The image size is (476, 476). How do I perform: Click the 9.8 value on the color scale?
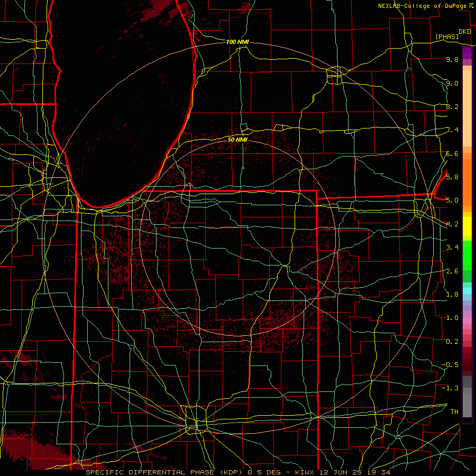click(x=452, y=59)
